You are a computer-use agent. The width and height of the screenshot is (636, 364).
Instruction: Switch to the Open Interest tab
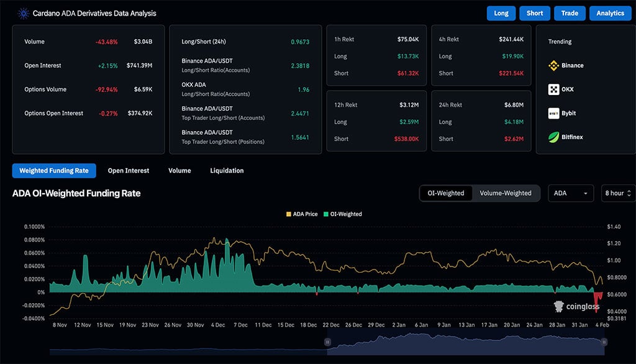pyautogui.click(x=130, y=170)
